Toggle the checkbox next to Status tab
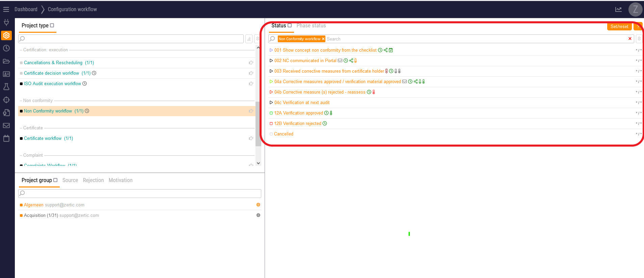The height and width of the screenshot is (278, 644). (290, 25)
